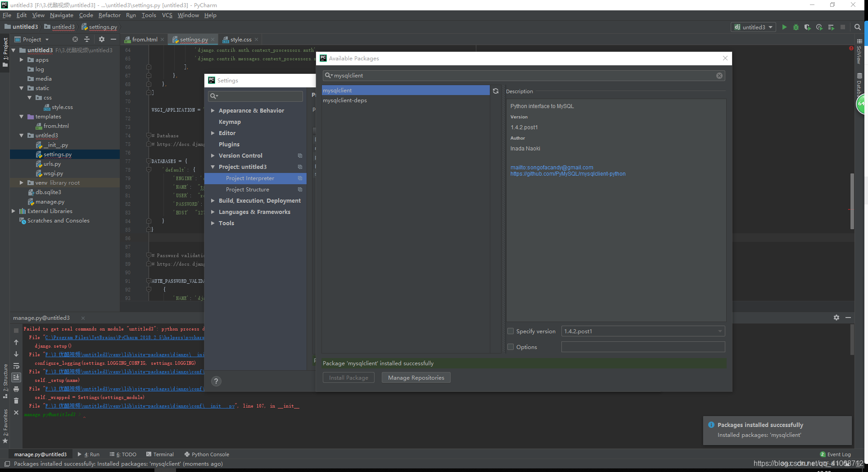868x472 pixels.
Task: Open settings.py in the project tree
Action: click(x=58, y=154)
